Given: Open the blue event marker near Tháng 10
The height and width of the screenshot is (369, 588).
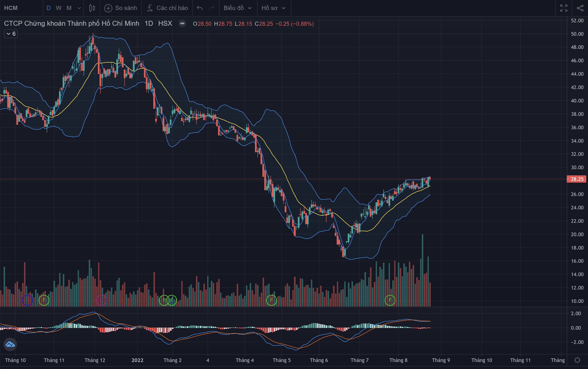Looking at the screenshot, I should coord(27,300).
